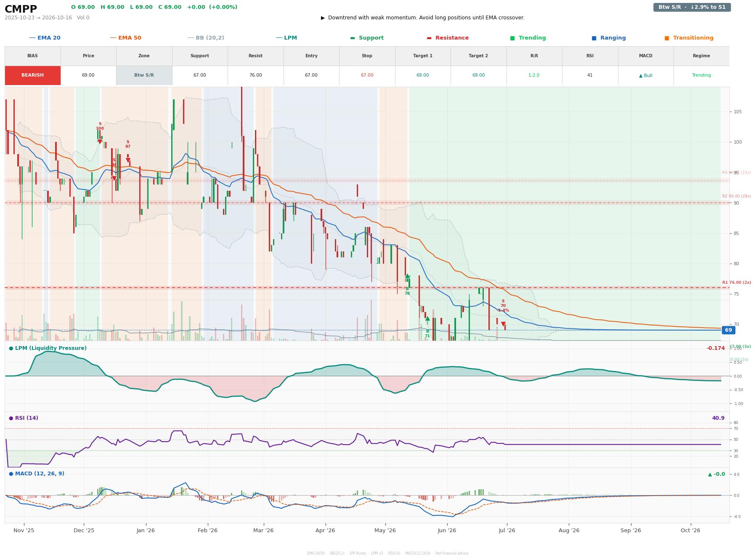
Task: Click the Regime column header
Action: (701, 56)
